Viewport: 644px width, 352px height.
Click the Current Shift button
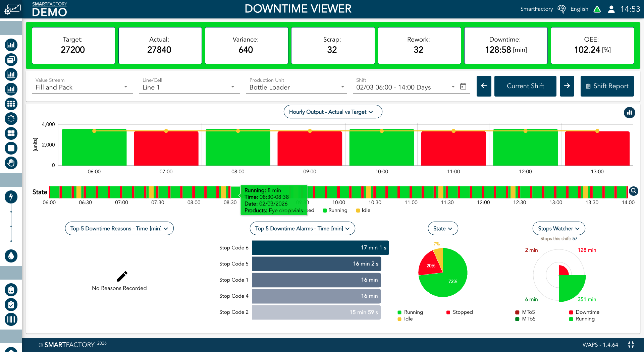click(x=525, y=86)
